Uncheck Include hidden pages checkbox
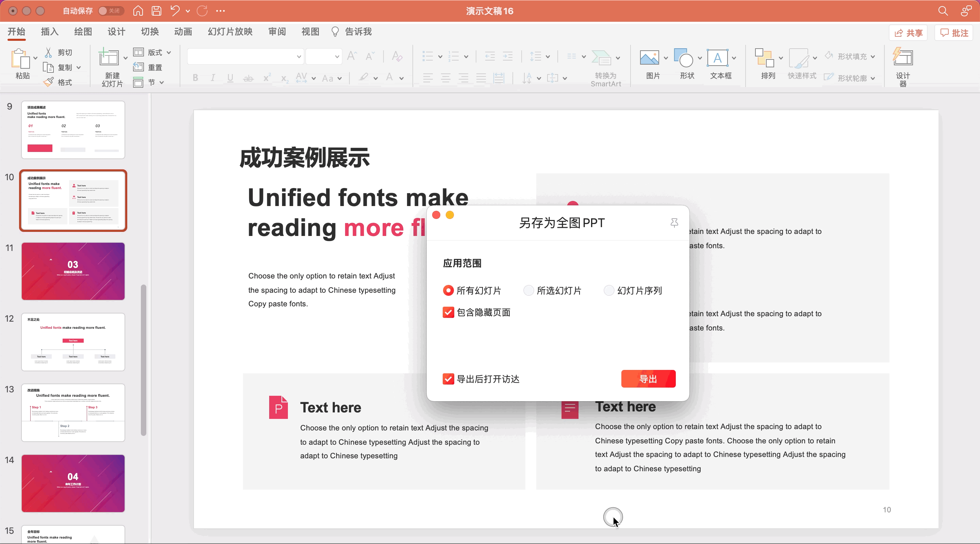The height and width of the screenshot is (544, 980). click(448, 312)
